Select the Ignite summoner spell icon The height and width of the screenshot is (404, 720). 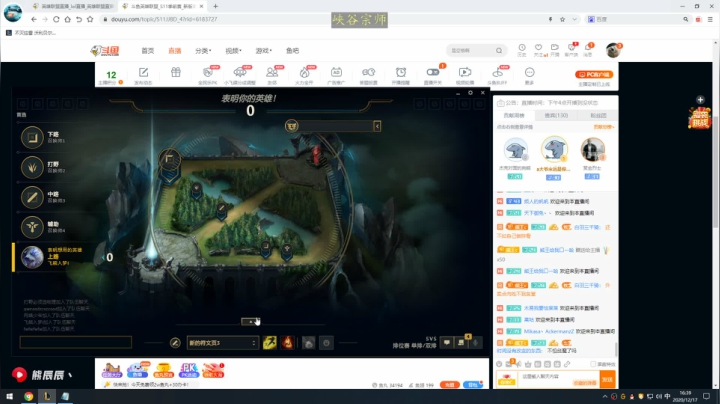(287, 342)
